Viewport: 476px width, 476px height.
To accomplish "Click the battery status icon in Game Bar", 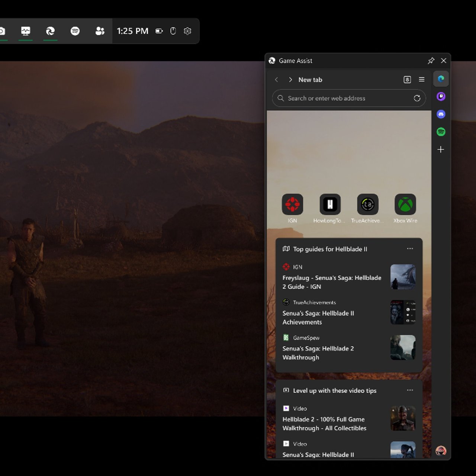I will pyautogui.click(x=159, y=31).
